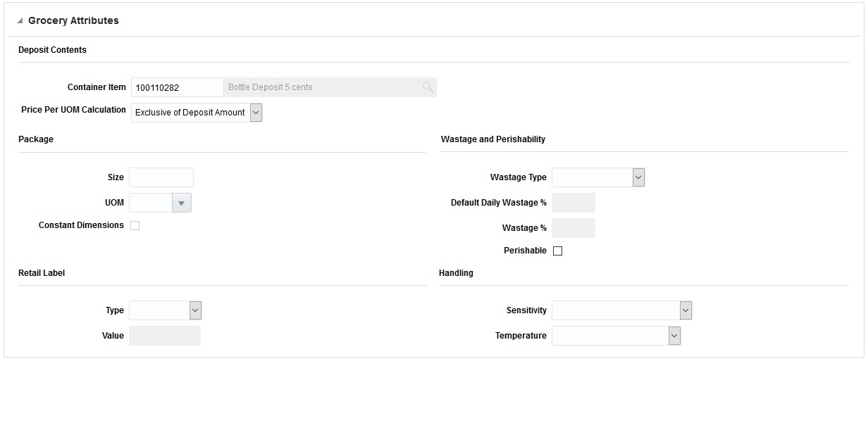
Task: Click the Retail Label heading
Action: point(42,273)
